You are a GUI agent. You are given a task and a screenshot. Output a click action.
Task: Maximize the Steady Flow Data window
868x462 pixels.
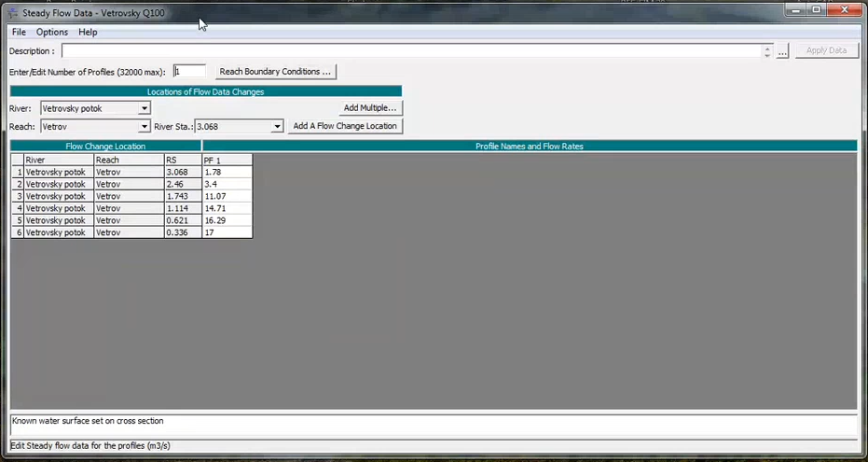(816, 9)
